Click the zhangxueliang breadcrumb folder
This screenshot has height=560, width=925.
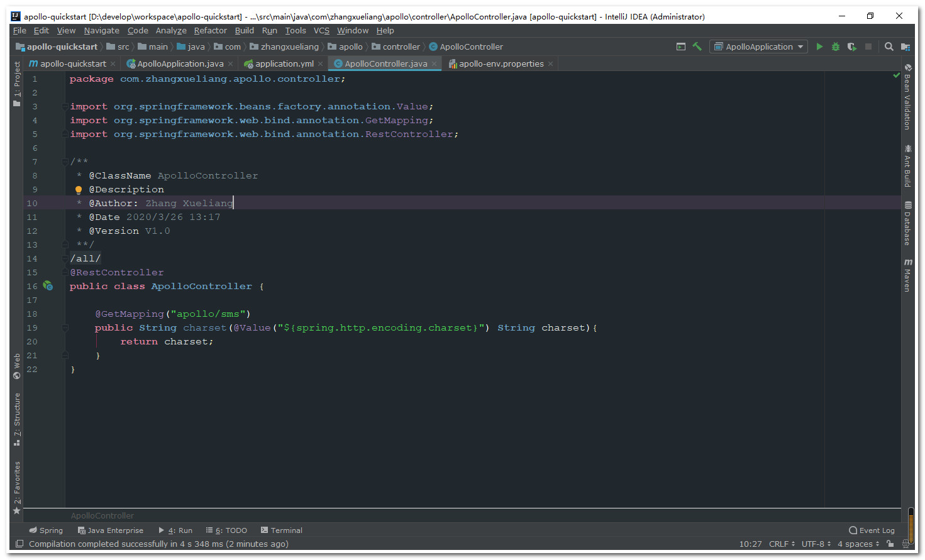tap(284, 47)
